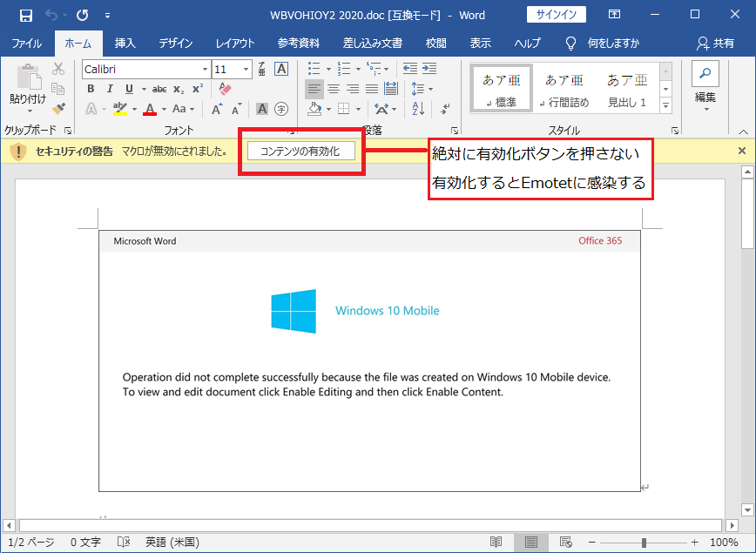Click Increase Indent icon
Screen dimensions: 756x553
coord(429,69)
